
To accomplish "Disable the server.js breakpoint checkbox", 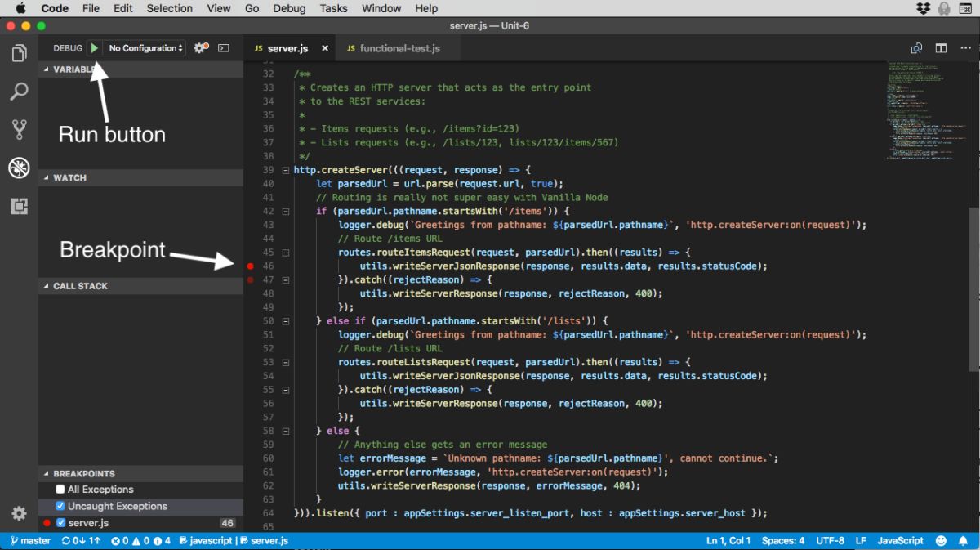I will click(x=60, y=523).
